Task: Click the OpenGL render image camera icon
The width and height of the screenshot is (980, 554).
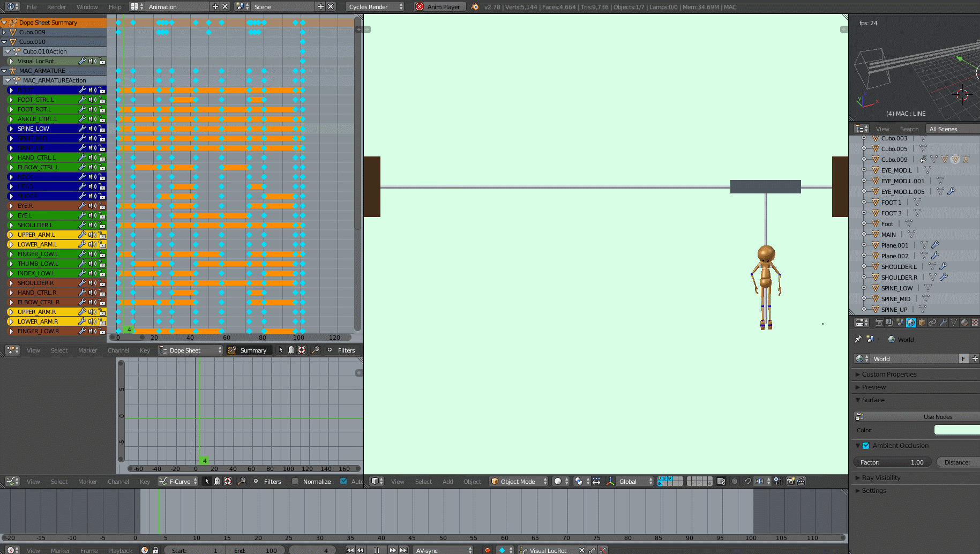Action: coord(790,481)
